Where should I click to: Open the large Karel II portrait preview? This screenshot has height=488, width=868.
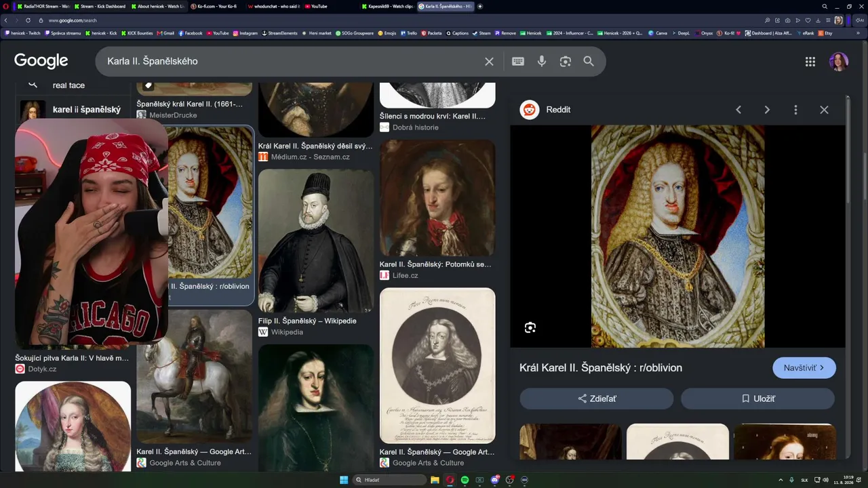[678, 236]
